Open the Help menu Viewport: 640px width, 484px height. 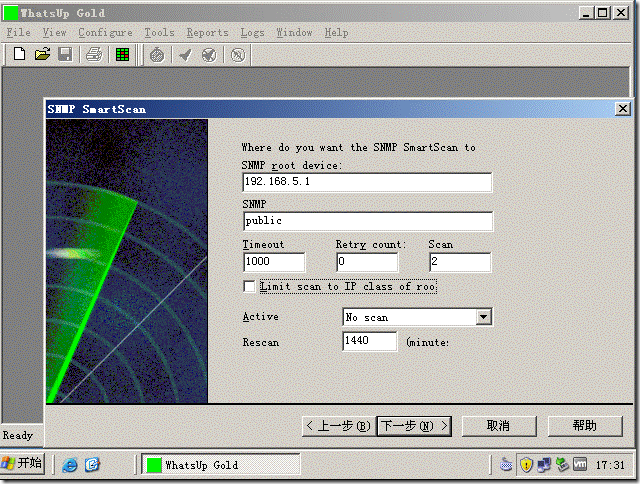pos(336,33)
